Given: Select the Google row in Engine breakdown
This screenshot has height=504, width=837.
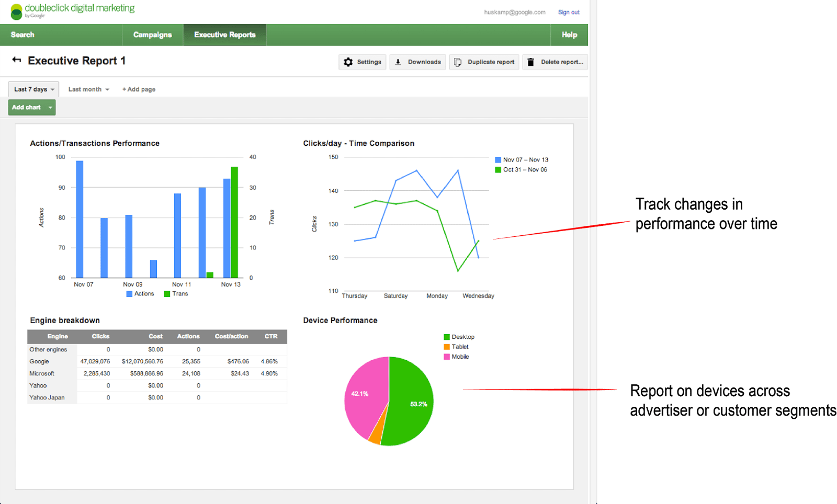Looking at the screenshot, I should [x=157, y=361].
